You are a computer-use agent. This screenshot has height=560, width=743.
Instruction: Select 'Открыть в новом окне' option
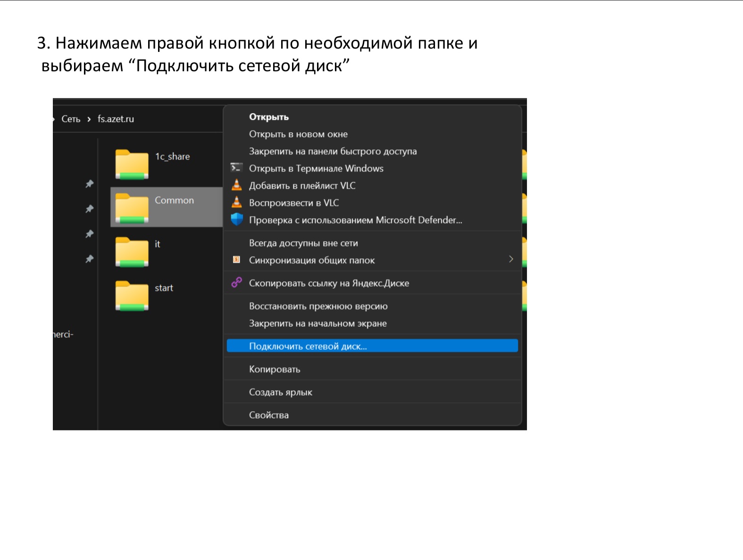298,134
